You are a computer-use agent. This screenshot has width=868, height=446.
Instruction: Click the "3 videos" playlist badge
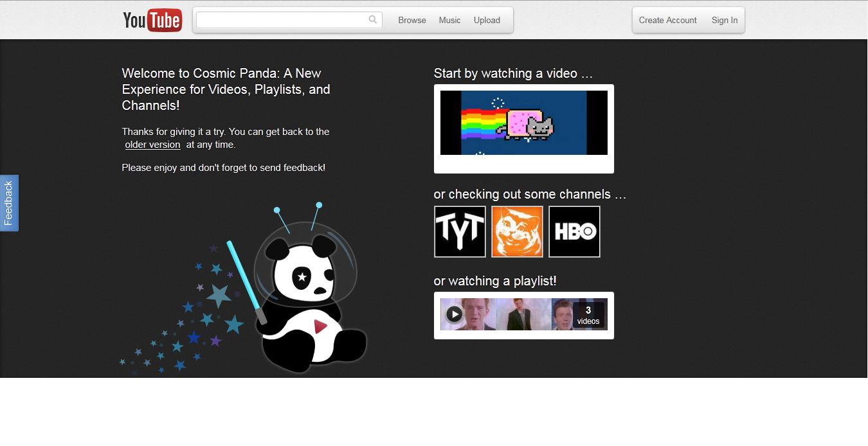click(588, 315)
